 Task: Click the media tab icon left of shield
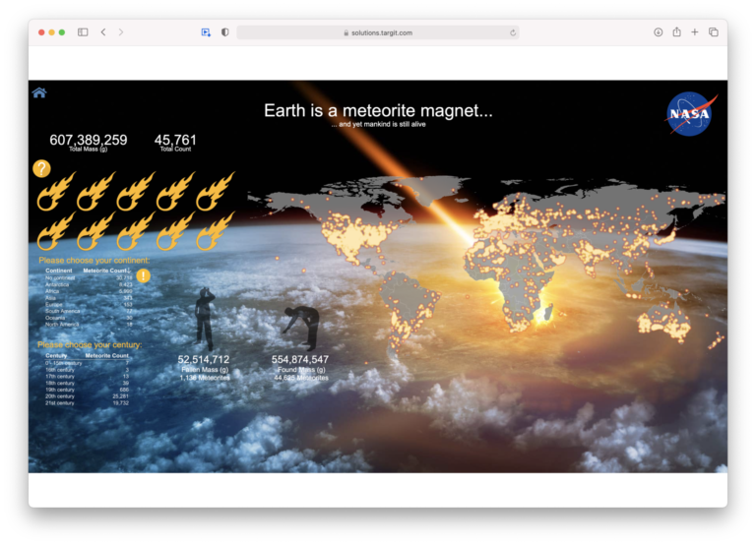[206, 32]
